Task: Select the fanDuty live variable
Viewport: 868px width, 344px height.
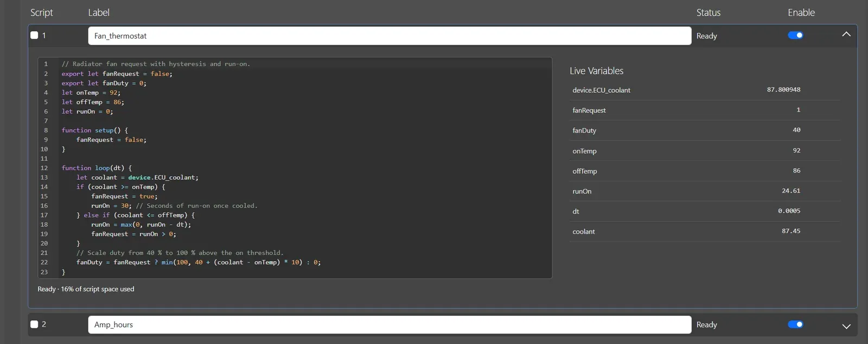Action: 705,130
